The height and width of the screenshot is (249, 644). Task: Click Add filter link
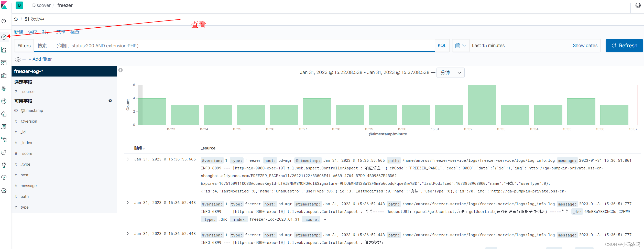pos(40,59)
